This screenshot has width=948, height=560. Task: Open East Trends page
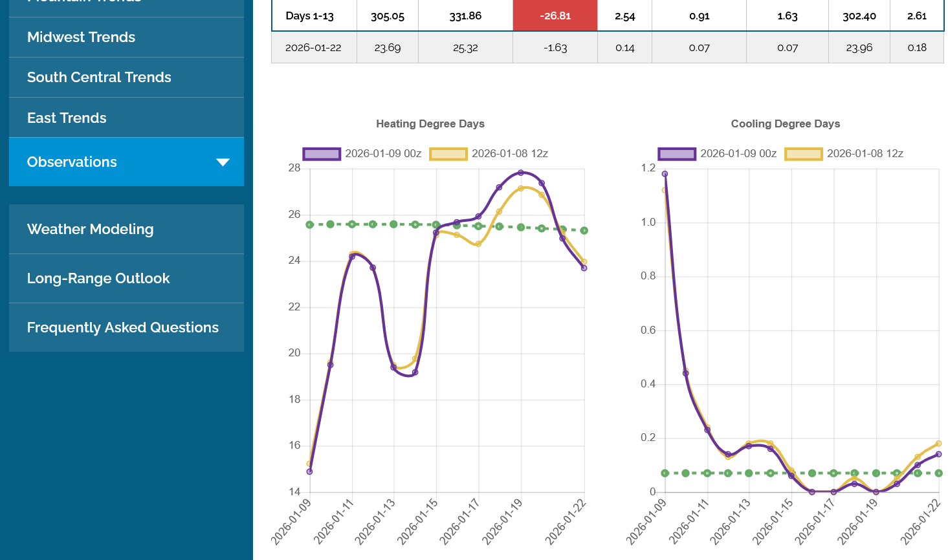tap(67, 118)
